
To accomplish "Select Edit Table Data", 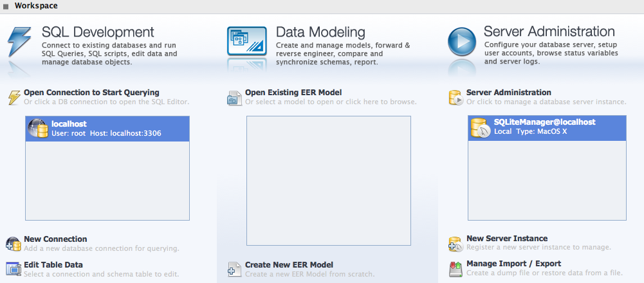I will point(53,264).
